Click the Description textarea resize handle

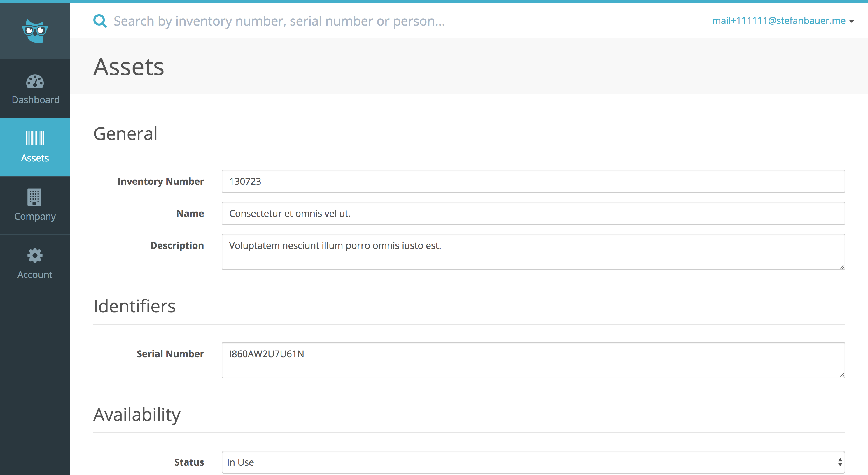(842, 267)
